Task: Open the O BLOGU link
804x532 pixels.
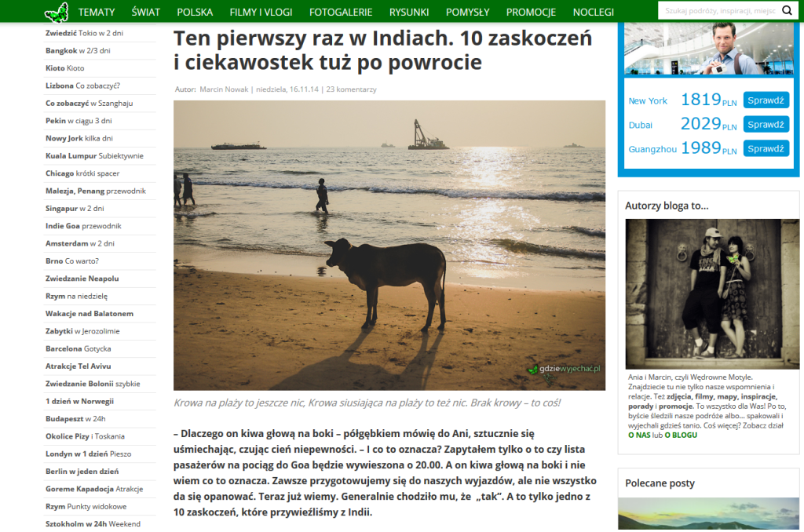Action: 681,435
